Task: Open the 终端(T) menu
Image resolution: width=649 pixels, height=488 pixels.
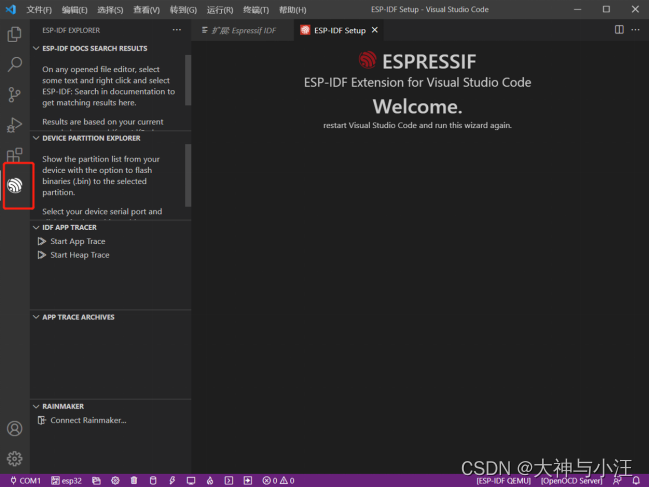Action: click(256, 10)
